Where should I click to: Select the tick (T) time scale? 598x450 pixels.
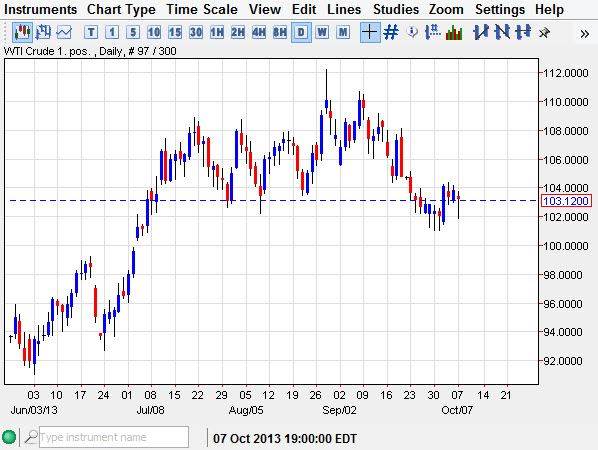click(91, 32)
